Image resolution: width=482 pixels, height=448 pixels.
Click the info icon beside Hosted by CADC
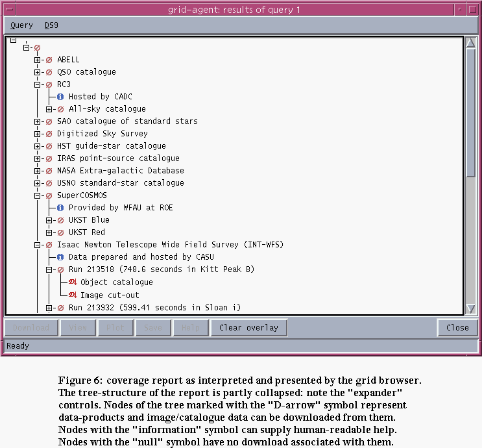pos(60,97)
